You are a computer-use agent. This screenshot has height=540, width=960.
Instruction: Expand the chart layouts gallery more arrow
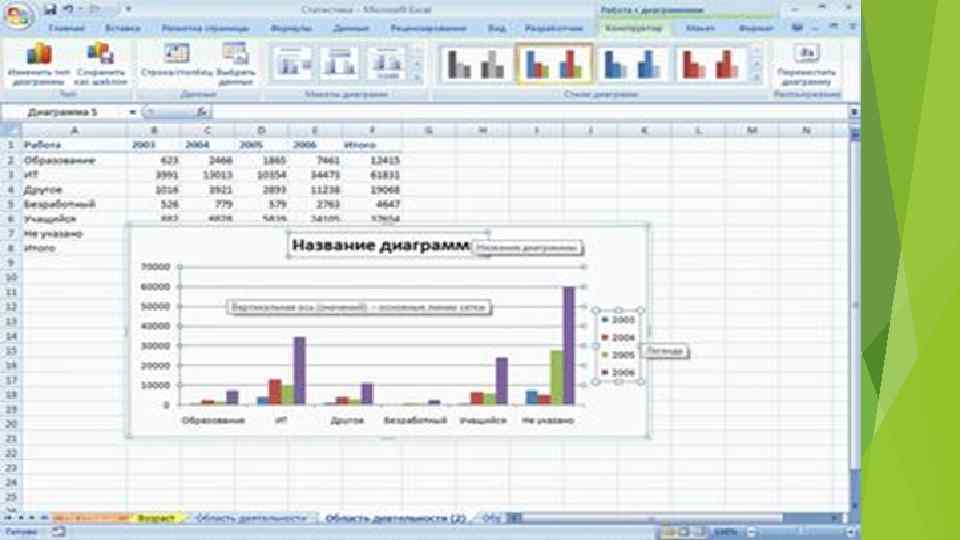(x=418, y=78)
